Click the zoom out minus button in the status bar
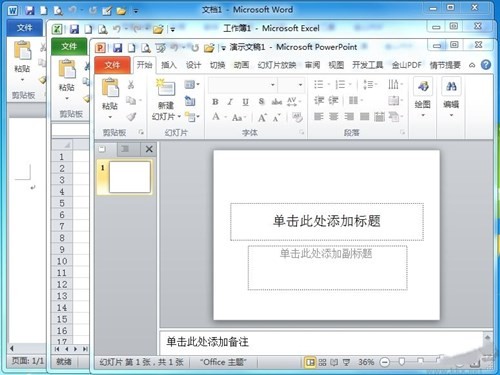The image size is (500, 375). point(385,362)
